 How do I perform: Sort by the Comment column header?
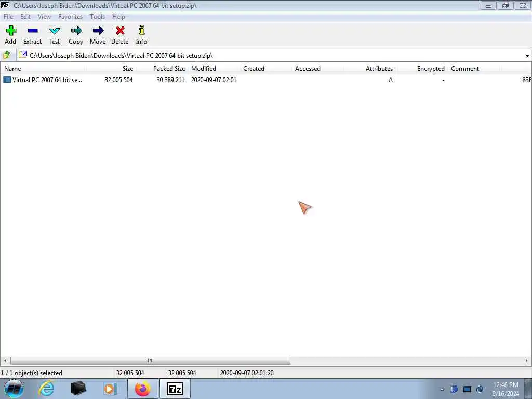[474, 68]
